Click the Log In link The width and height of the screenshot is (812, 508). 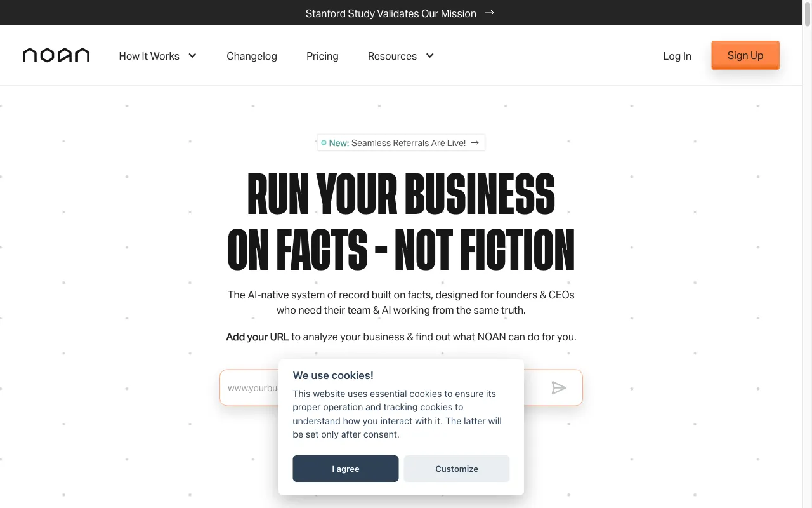pyautogui.click(x=677, y=56)
